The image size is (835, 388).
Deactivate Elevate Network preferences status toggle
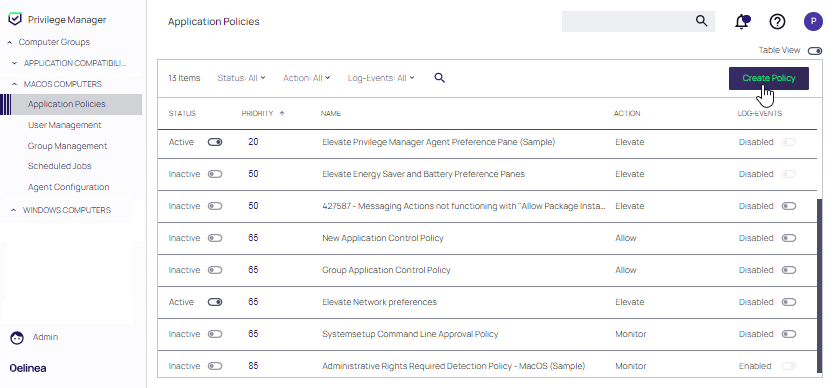tap(215, 302)
